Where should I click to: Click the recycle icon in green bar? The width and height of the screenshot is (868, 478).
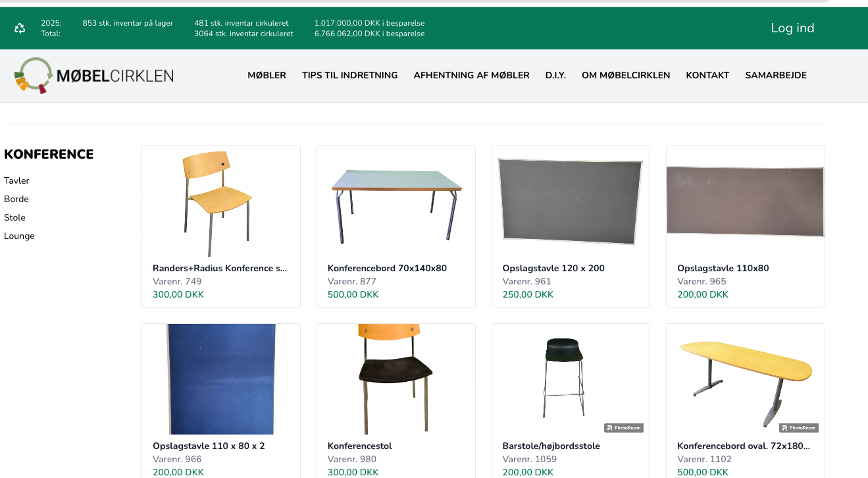pos(20,28)
